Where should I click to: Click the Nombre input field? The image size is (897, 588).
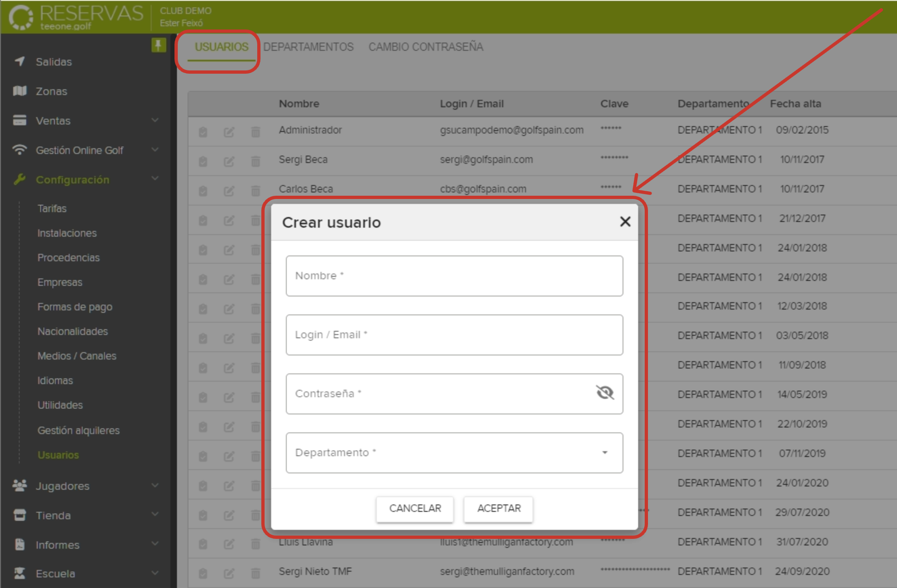(455, 276)
